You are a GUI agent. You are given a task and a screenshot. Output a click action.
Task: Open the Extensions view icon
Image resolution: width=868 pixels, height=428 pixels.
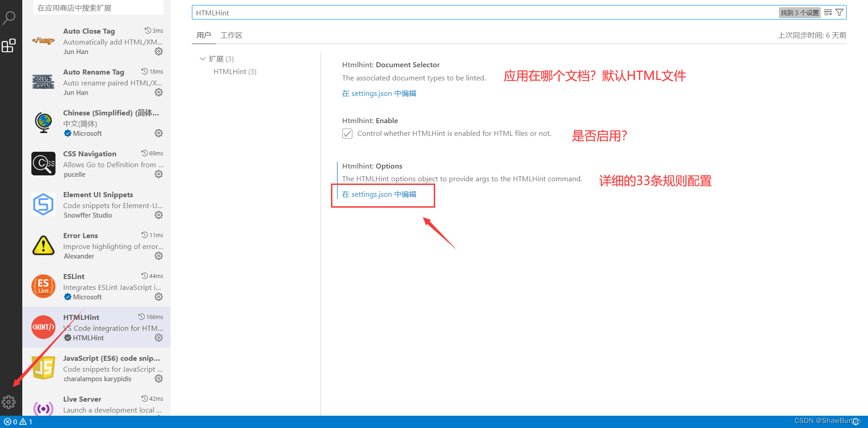pyautogui.click(x=9, y=45)
